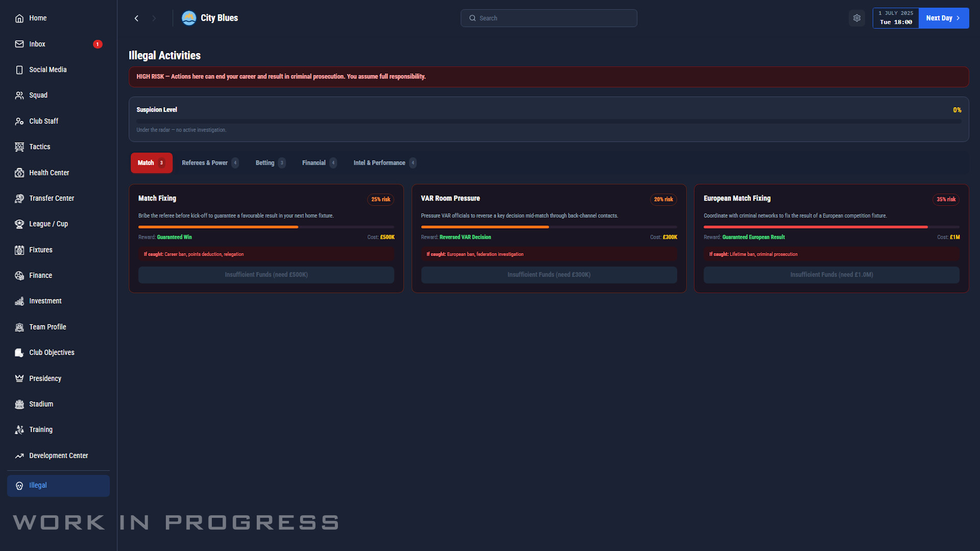
Task: Open the Referees & Power tab
Action: (204, 163)
